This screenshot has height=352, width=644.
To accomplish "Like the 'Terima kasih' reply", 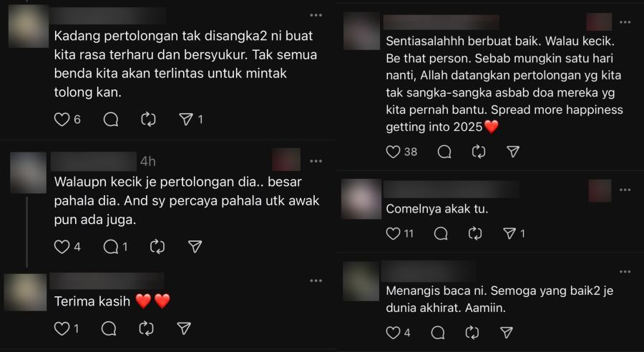I will tap(62, 328).
